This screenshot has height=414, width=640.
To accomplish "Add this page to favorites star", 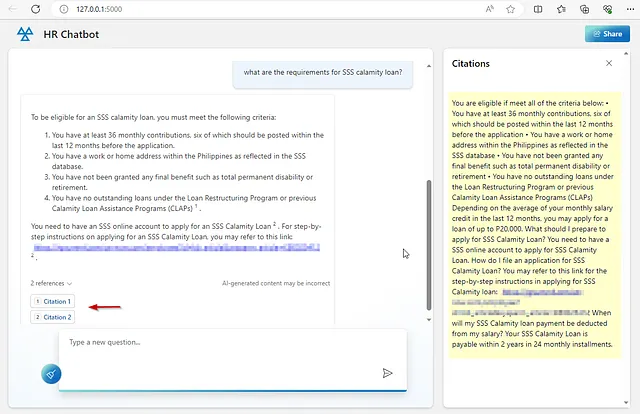I will [x=510, y=9].
